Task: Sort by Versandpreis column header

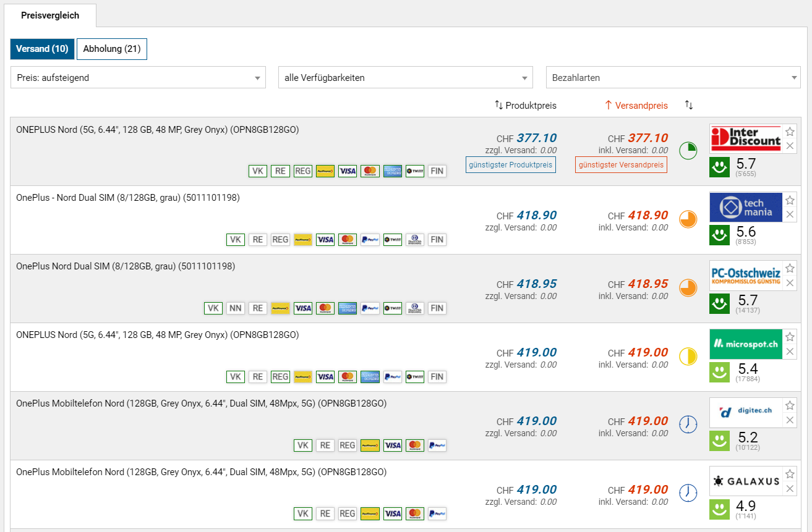Action: tap(636, 106)
